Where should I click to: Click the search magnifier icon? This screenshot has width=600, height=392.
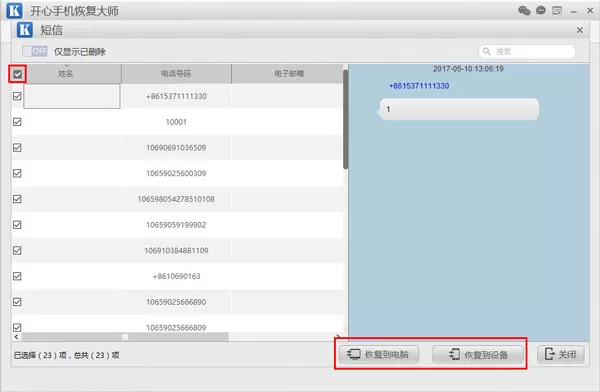[x=486, y=51]
